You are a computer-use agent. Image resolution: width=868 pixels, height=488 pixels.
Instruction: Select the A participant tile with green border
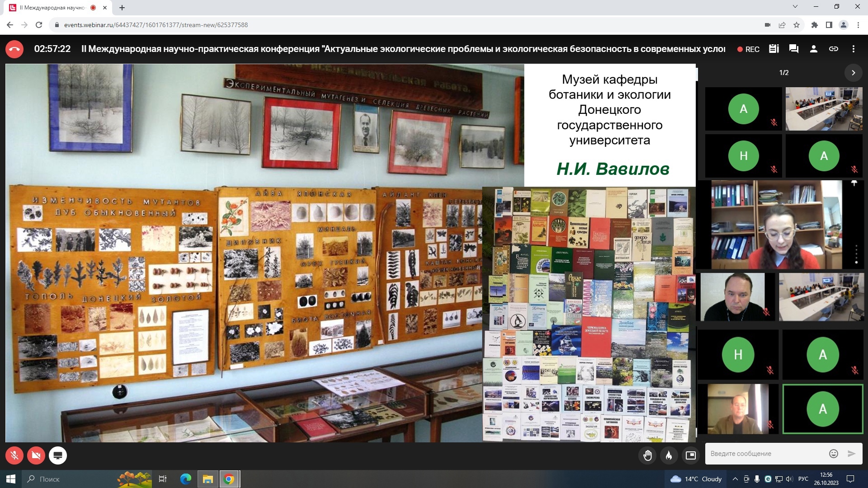tap(823, 409)
